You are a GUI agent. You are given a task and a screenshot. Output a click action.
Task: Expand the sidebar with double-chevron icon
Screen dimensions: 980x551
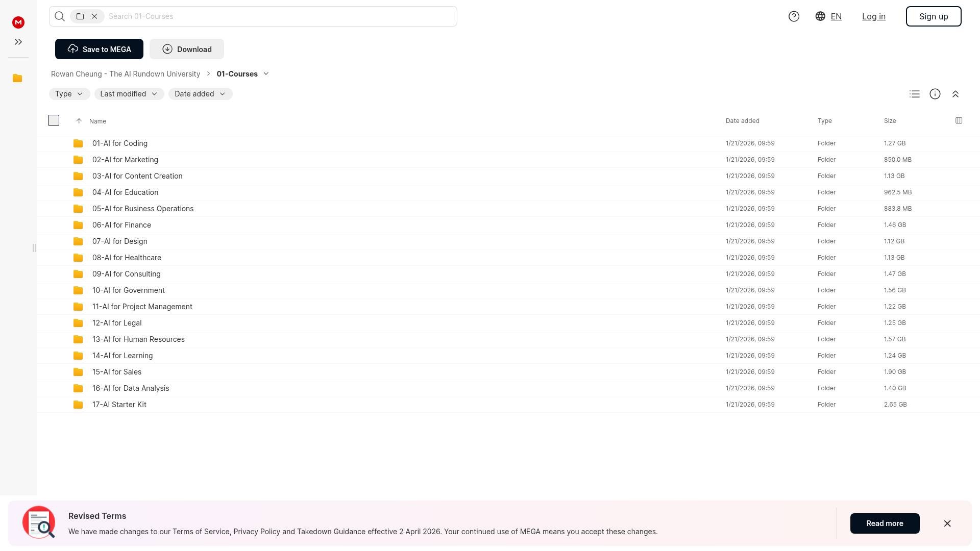click(18, 42)
